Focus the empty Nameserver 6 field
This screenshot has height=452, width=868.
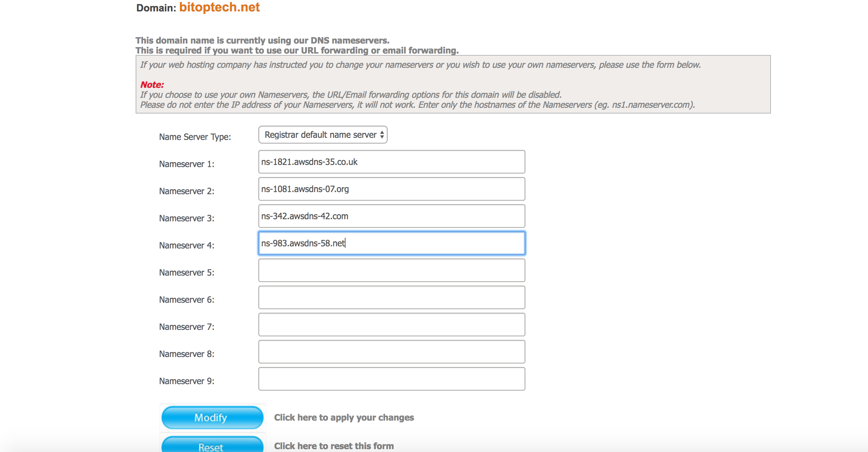392,297
